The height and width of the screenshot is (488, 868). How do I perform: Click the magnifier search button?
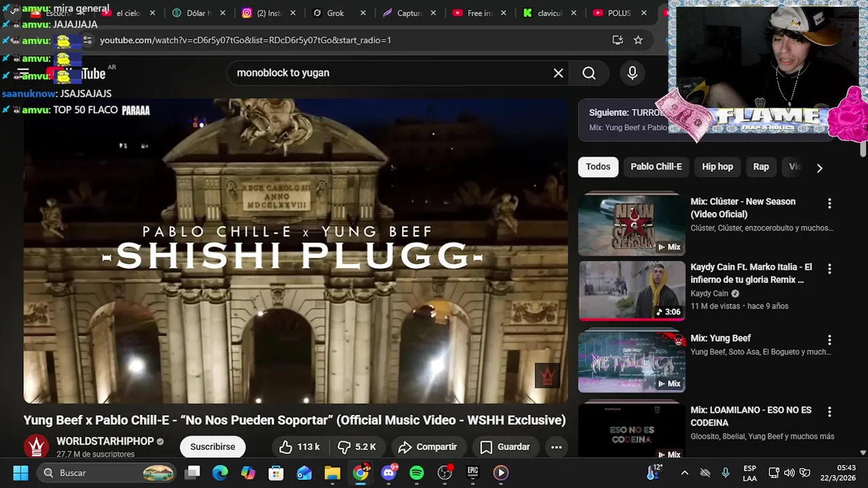pyautogui.click(x=589, y=73)
